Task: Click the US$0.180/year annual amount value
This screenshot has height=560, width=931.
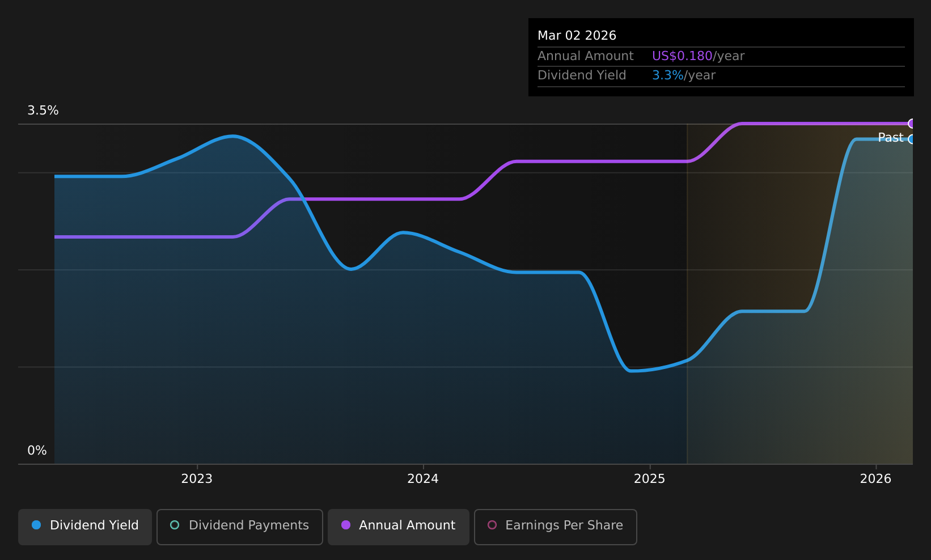Action: [698, 56]
